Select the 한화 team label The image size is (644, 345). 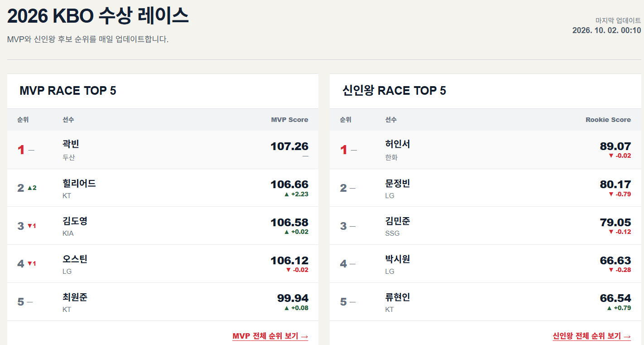point(392,158)
